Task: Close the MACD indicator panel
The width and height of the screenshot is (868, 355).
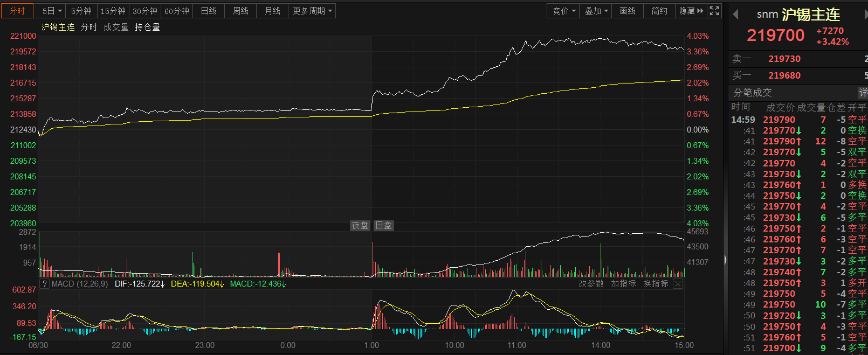Action: click(678, 284)
